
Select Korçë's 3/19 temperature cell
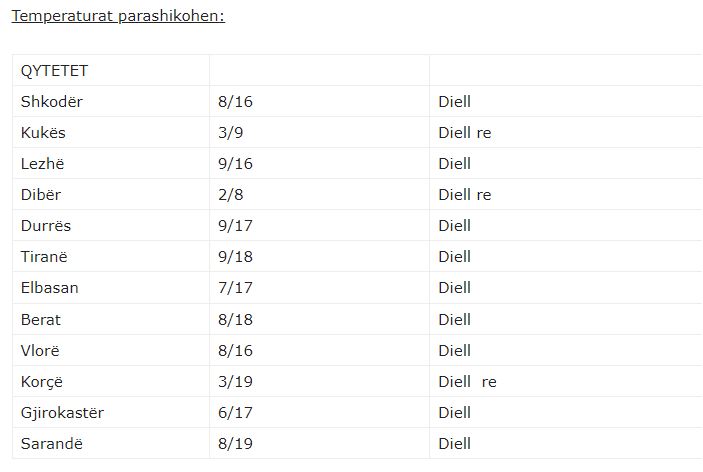pos(233,381)
